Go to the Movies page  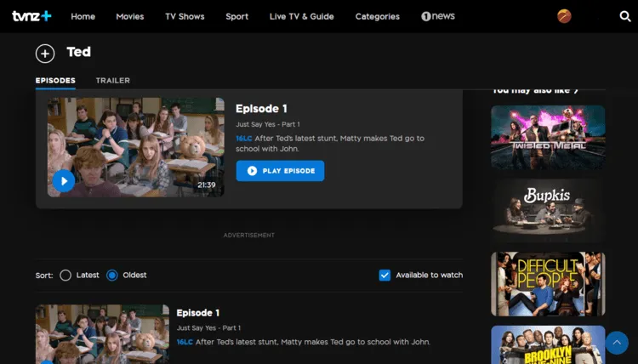point(130,16)
